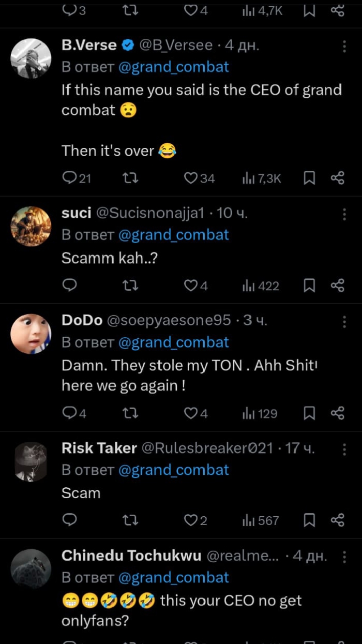The image size is (362, 644).
Task: Open @grand_combat mention in suci's reply
Action: 173,235
